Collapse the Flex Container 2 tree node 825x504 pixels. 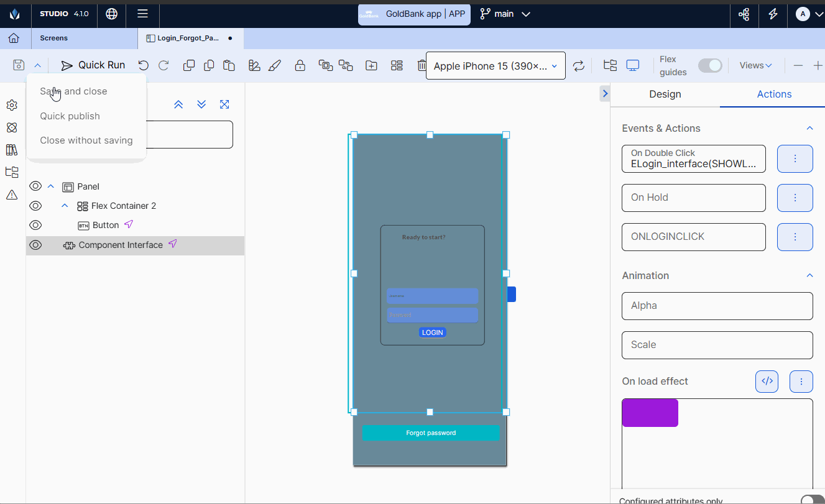[x=65, y=206]
